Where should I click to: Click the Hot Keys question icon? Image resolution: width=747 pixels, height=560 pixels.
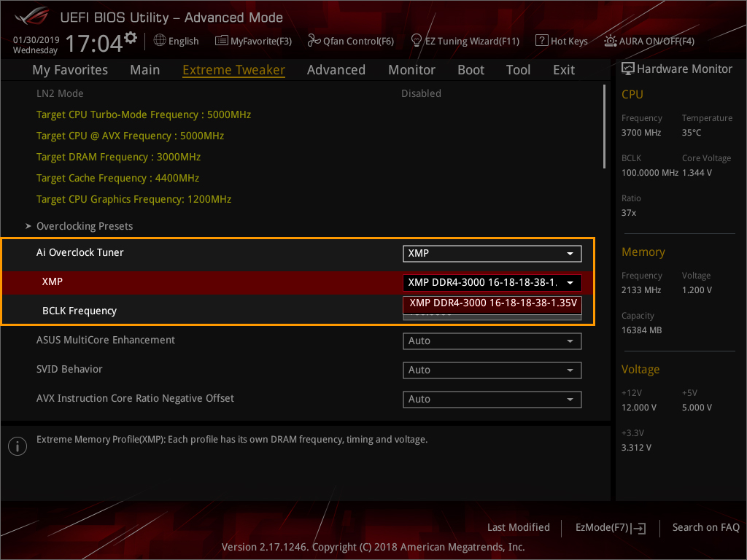pyautogui.click(x=542, y=41)
